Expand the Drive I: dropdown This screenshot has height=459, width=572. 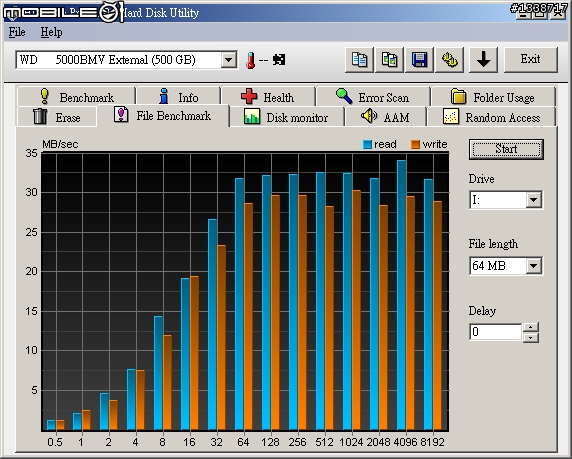pyautogui.click(x=533, y=200)
